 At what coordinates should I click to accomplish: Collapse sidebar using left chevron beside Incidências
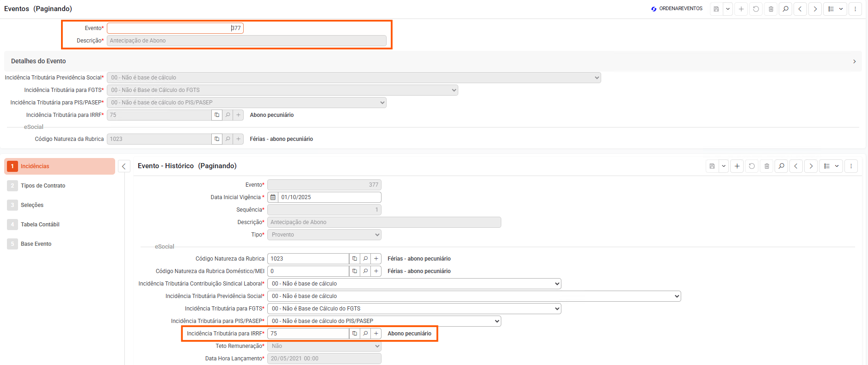(x=124, y=166)
